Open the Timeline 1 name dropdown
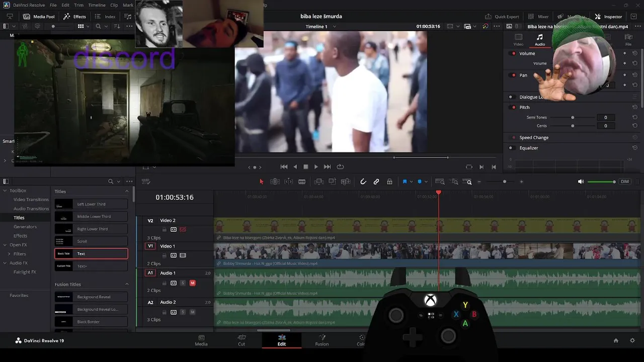Image resolution: width=644 pixels, height=362 pixels. tap(335, 26)
